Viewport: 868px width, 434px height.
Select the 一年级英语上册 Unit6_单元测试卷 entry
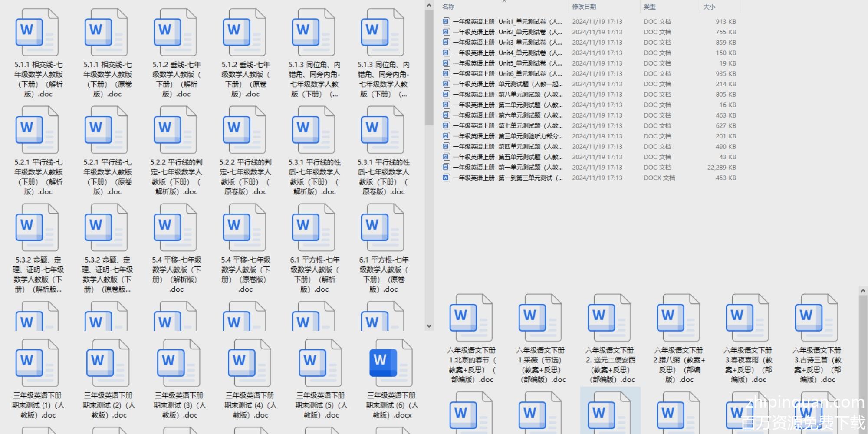pyautogui.click(x=589, y=74)
